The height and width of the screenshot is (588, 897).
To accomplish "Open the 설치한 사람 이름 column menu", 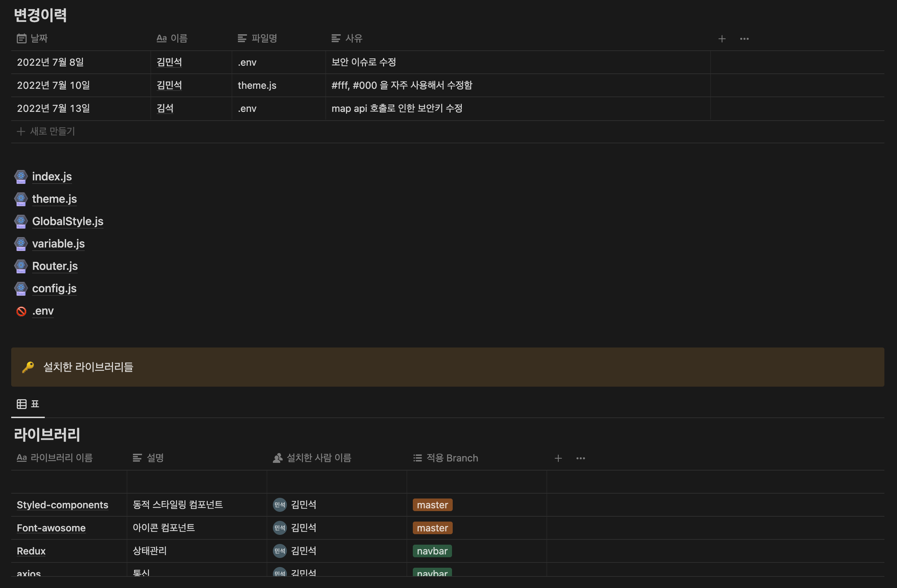I will coord(312,458).
